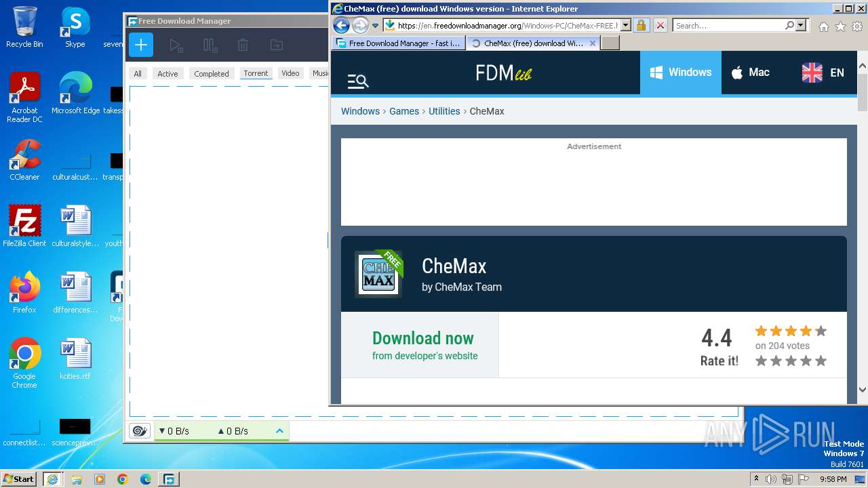
Task: Stop page loading with red X
Action: coord(660,26)
